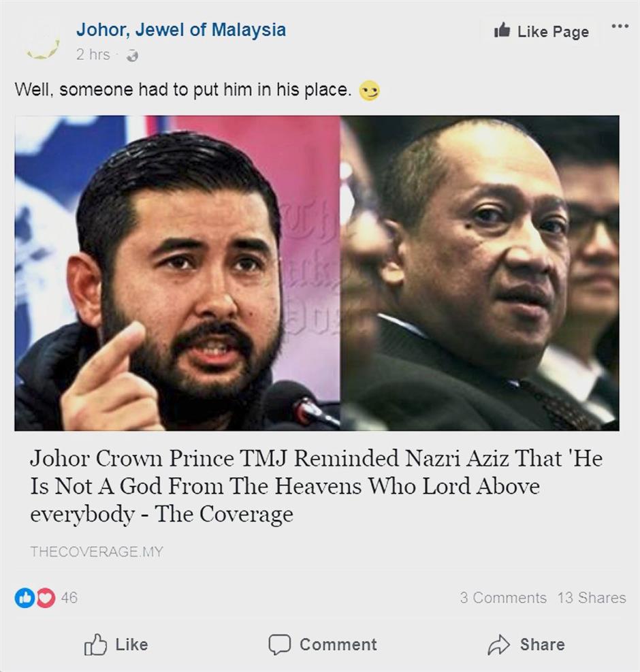
Task: Click the public globe privacy icon
Action: pos(133,56)
